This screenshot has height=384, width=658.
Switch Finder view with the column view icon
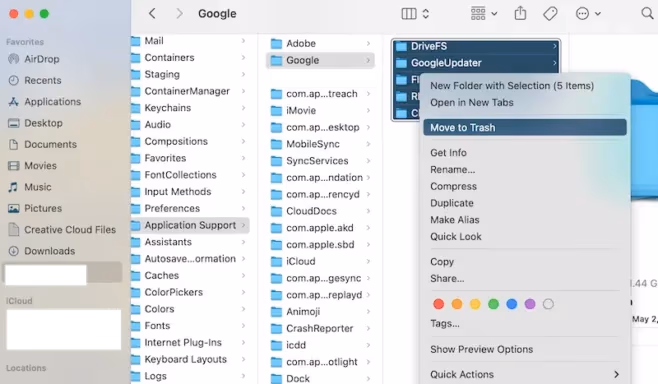pos(409,14)
